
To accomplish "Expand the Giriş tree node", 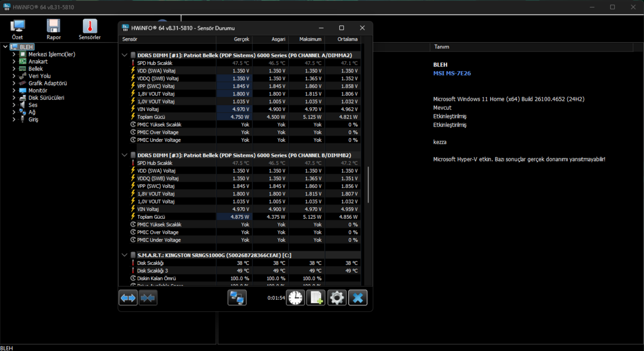I will coord(14,119).
